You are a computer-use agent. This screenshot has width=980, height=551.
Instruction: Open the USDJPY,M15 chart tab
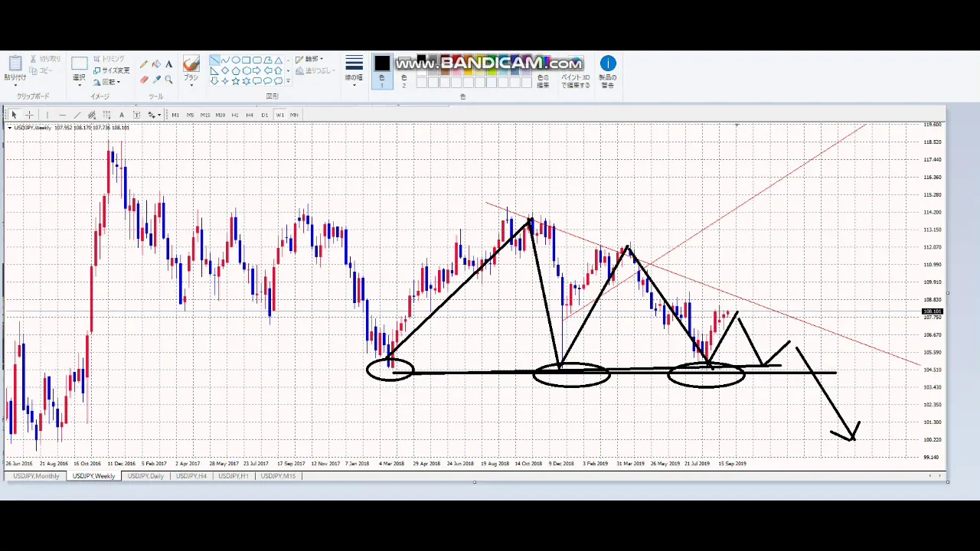pyautogui.click(x=278, y=476)
